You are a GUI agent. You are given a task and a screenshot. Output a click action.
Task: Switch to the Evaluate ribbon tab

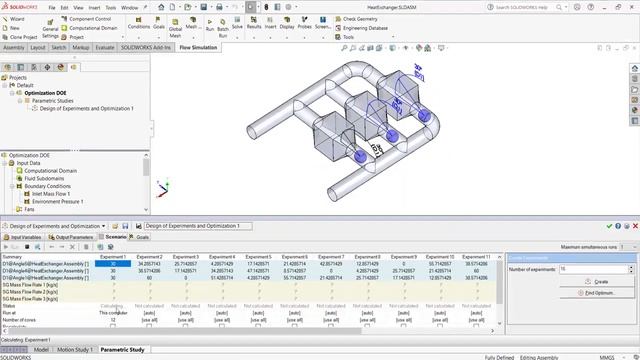(105, 47)
